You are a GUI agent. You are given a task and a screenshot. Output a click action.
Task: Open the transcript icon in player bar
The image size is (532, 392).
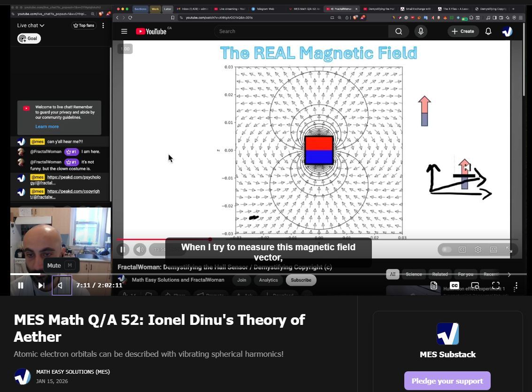click(434, 285)
